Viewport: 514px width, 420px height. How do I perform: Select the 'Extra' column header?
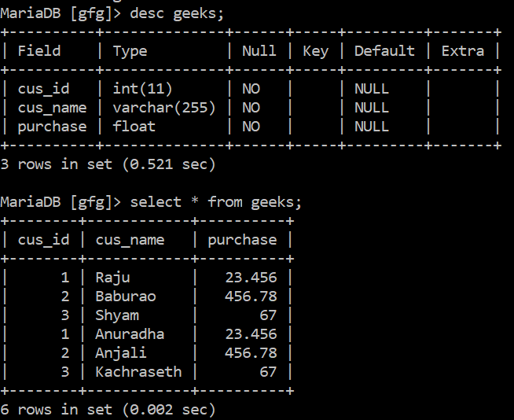(463, 51)
